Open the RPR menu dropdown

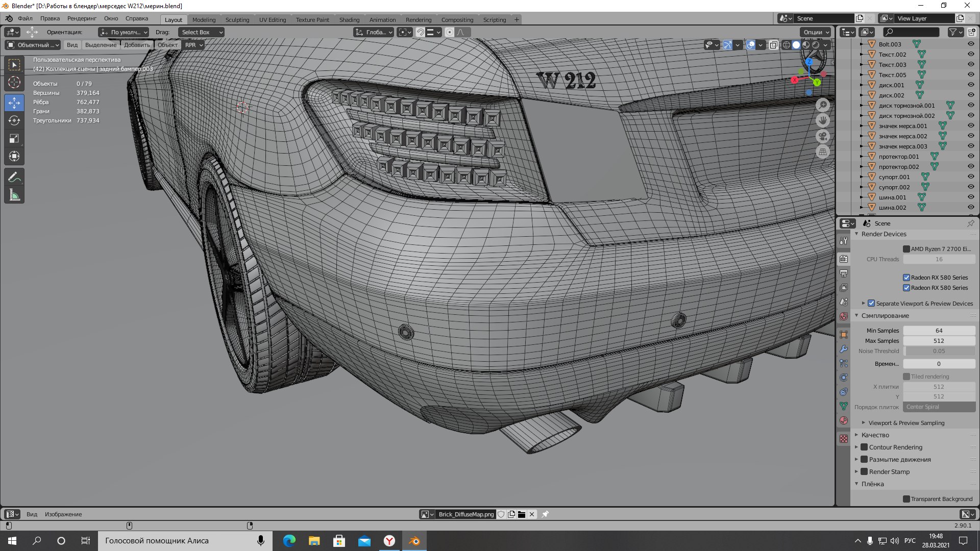(194, 45)
